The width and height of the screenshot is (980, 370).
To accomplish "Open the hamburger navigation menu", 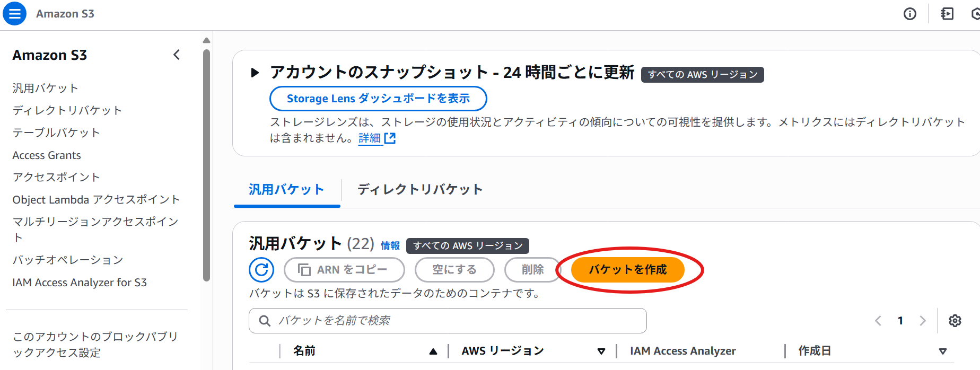I will pos(15,14).
